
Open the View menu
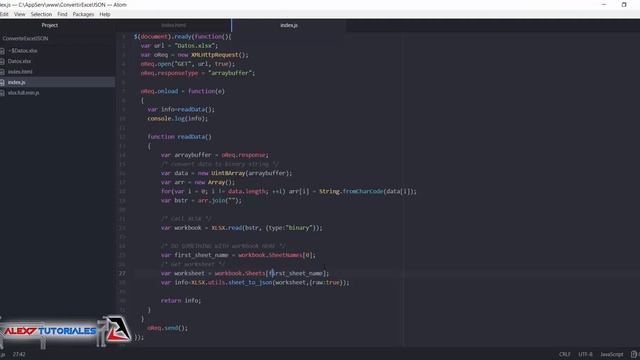[x=20, y=14]
